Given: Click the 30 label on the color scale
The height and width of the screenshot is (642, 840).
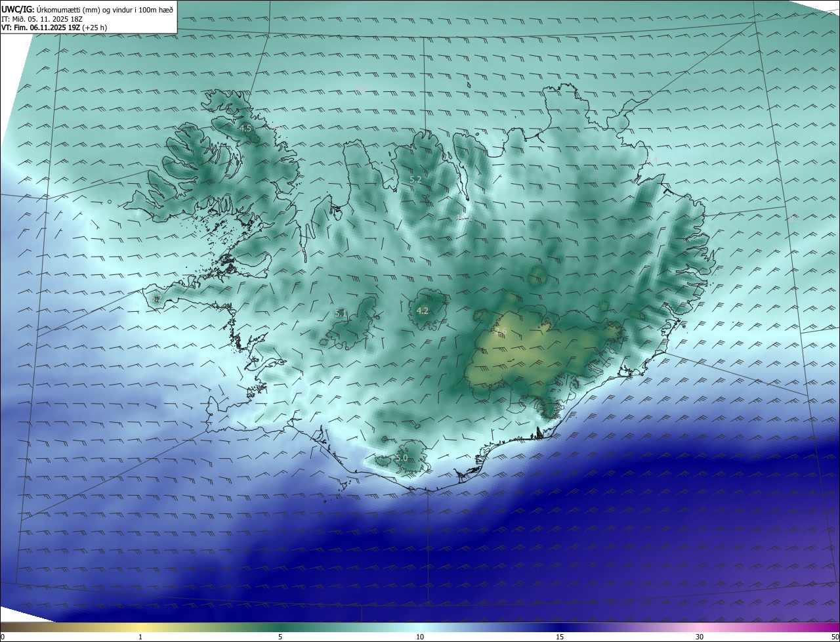Looking at the screenshot, I should (x=700, y=637).
